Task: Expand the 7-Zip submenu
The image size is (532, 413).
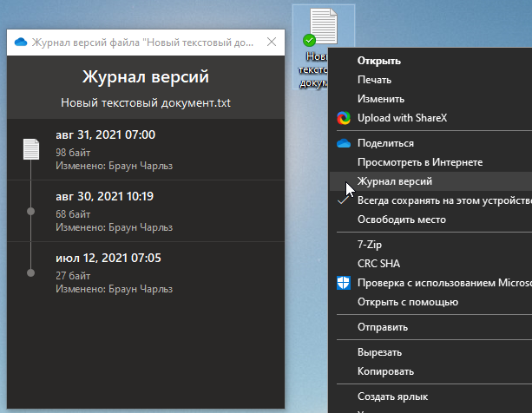Action: coord(430,245)
